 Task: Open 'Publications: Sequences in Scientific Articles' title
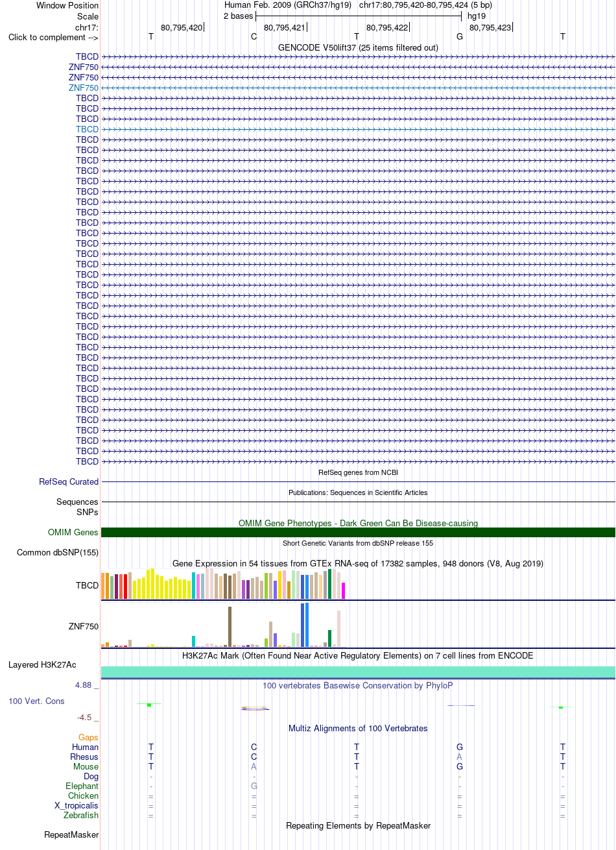point(358,492)
